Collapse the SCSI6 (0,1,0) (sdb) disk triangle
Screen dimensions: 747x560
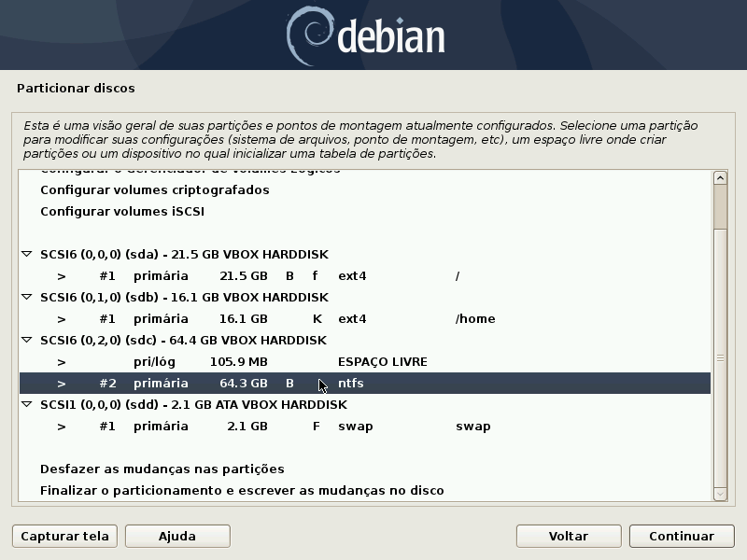[x=27, y=297]
